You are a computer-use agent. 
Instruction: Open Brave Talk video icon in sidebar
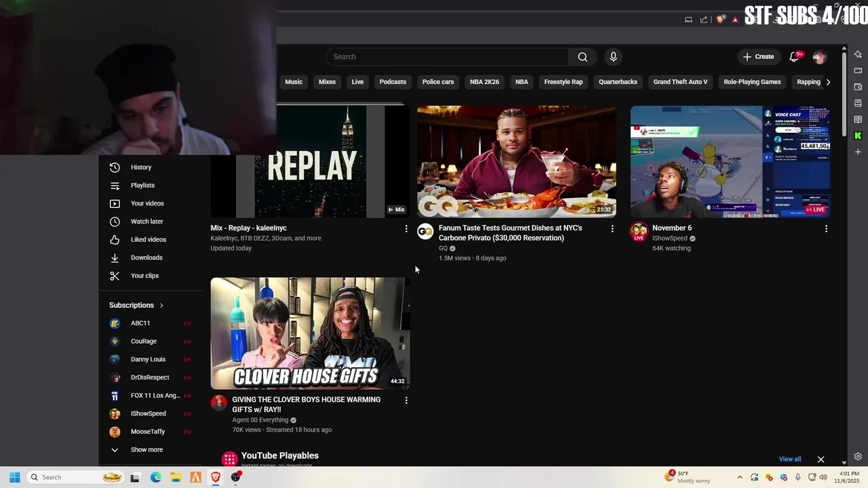[858, 70]
